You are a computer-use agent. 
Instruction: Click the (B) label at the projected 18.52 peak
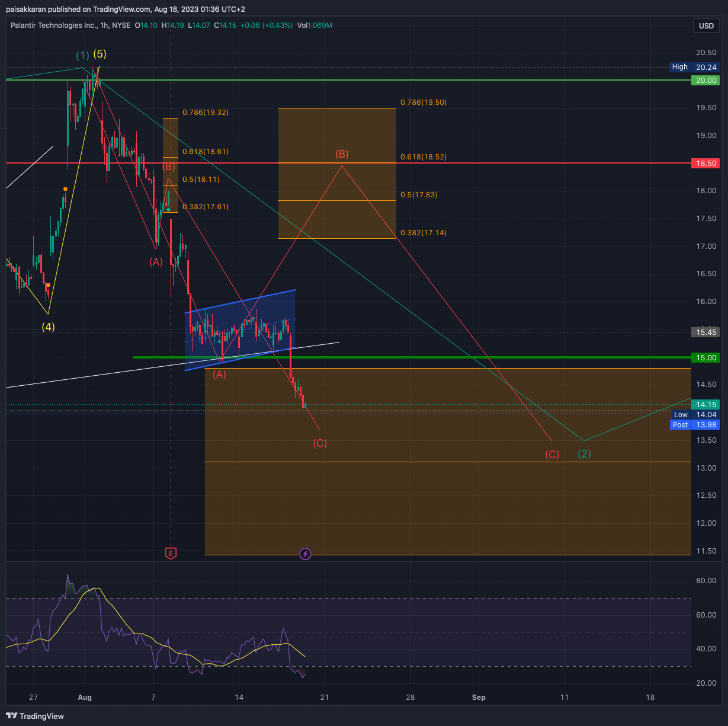point(342,154)
